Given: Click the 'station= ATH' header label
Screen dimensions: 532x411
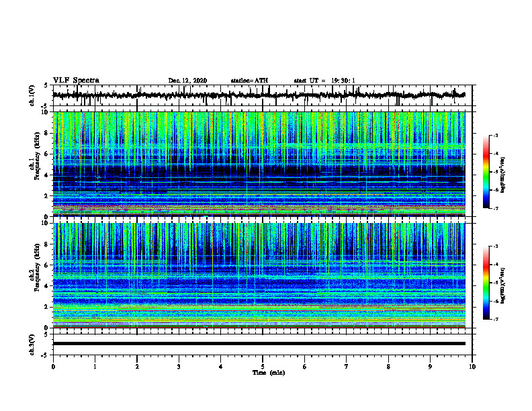Looking at the screenshot, I should tap(249, 81).
